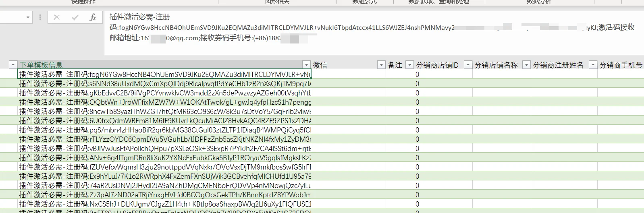644x213 pixels.
Task: Select the 分销商手机号 header cell
Action: click(x=621, y=65)
